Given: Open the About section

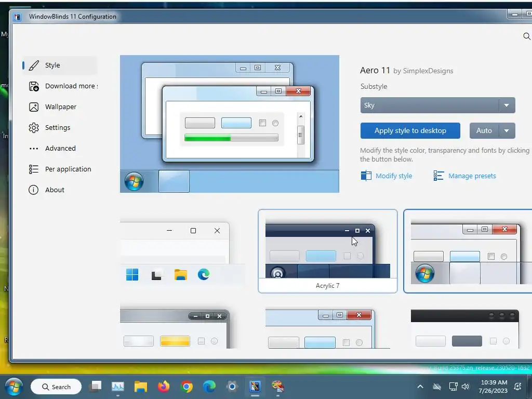Looking at the screenshot, I should pyautogui.click(x=60, y=190).
